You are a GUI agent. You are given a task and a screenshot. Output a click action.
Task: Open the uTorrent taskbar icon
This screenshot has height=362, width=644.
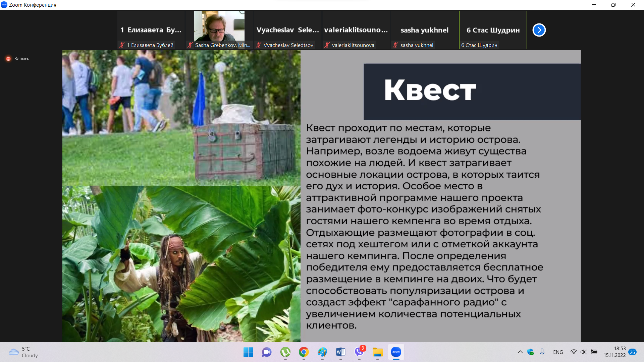pos(285,352)
